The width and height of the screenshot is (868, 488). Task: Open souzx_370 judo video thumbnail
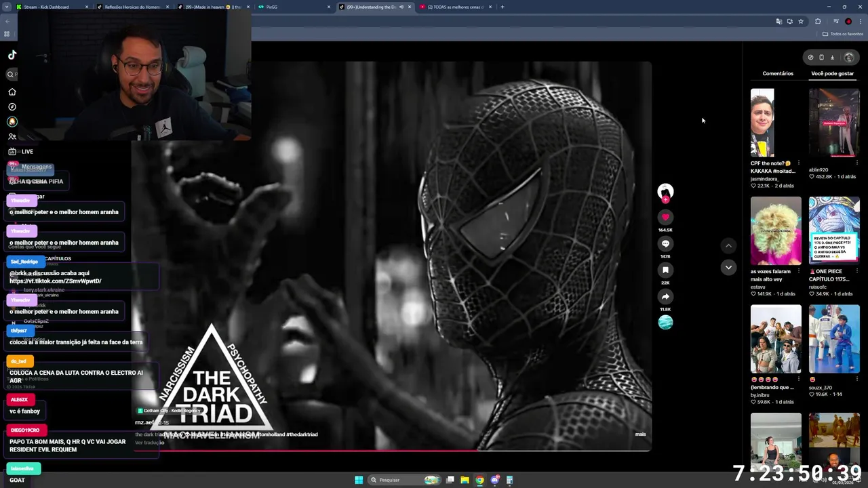834,339
